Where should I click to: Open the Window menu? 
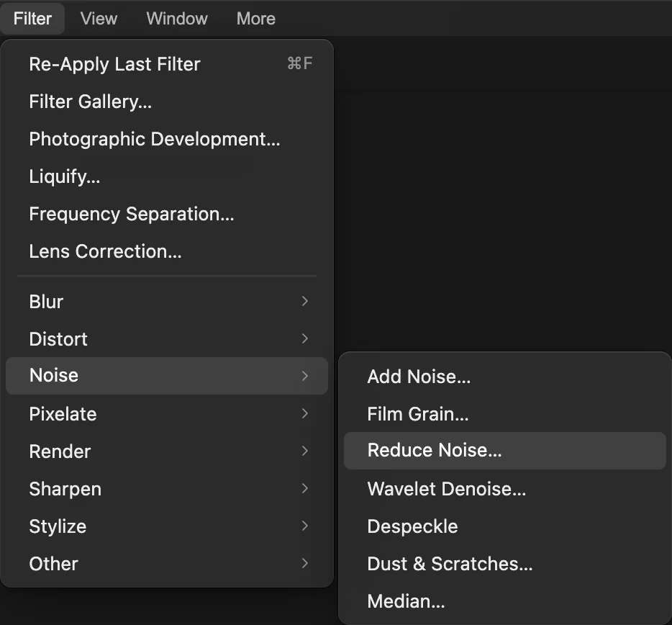[x=177, y=19]
